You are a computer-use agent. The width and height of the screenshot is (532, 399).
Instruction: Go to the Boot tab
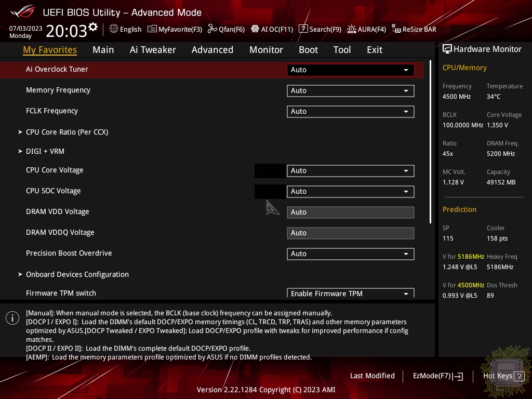308,50
